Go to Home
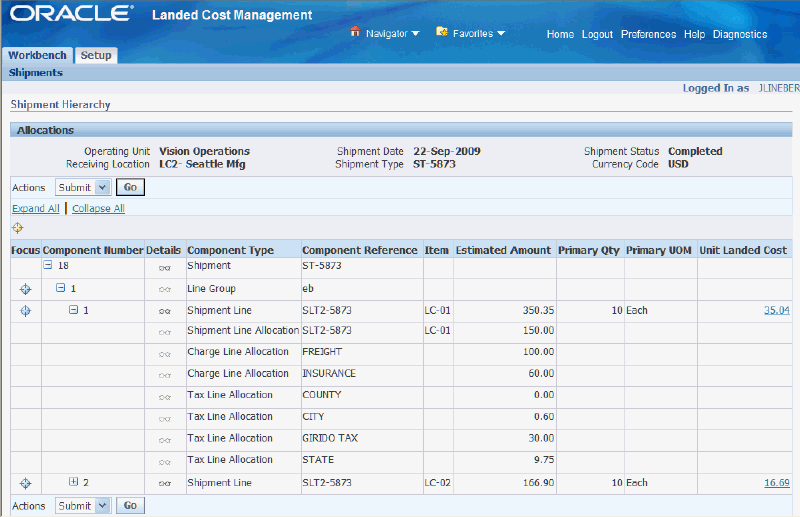The height and width of the screenshot is (517, 800). 560,34
